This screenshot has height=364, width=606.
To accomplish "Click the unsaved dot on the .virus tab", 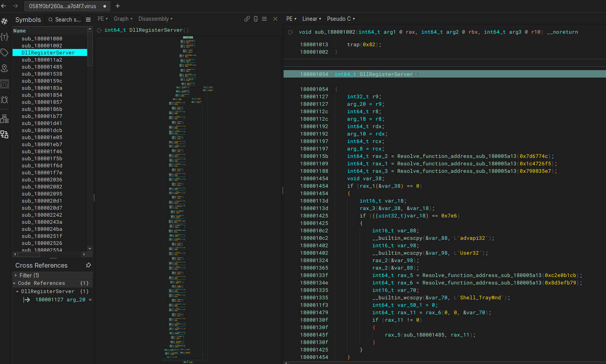I will point(105,6).
